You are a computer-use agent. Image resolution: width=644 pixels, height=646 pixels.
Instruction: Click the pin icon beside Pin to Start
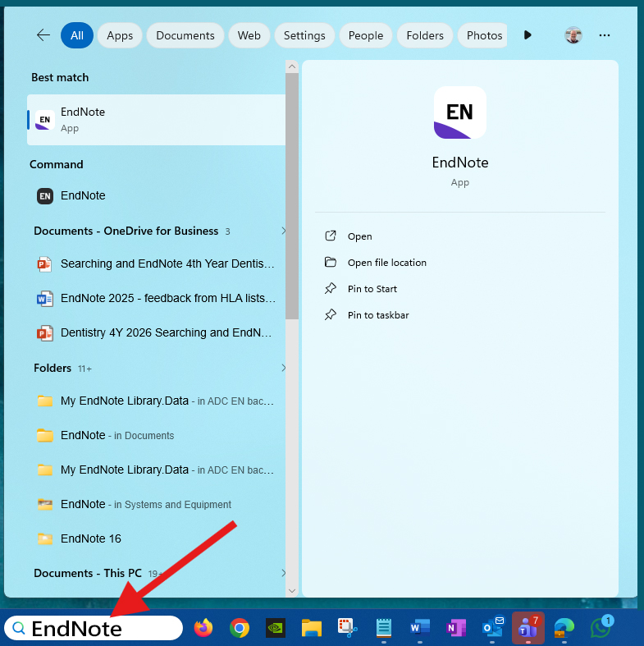tap(331, 288)
